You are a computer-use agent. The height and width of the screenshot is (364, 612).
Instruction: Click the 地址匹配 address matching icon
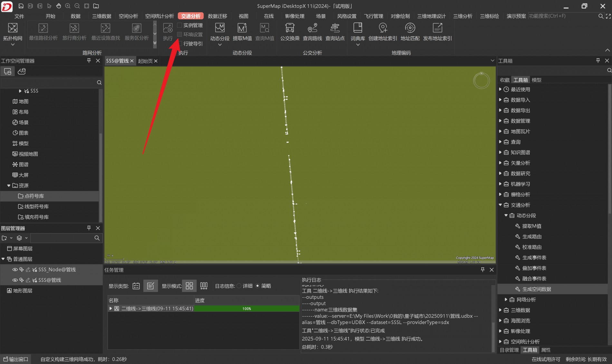pyautogui.click(x=410, y=29)
